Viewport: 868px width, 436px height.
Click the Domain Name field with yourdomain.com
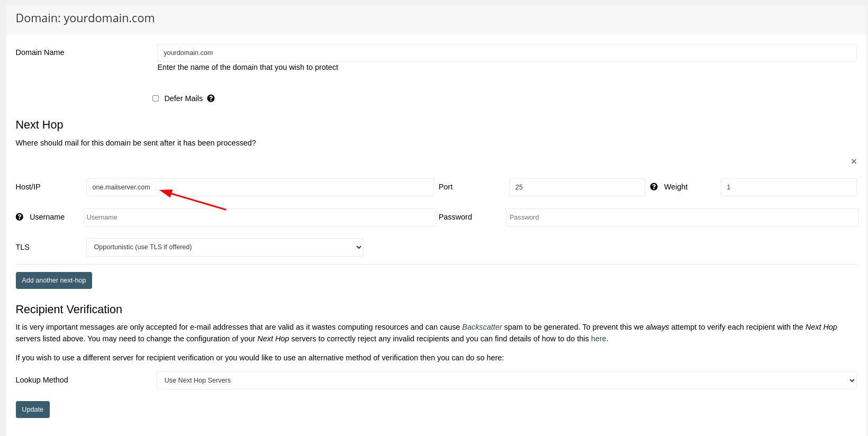506,53
